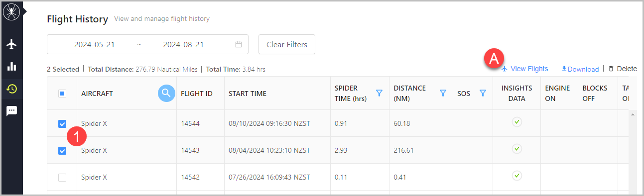Open the aircraft tracking sidebar icon
This screenshot has width=644, height=196.
tap(11, 44)
